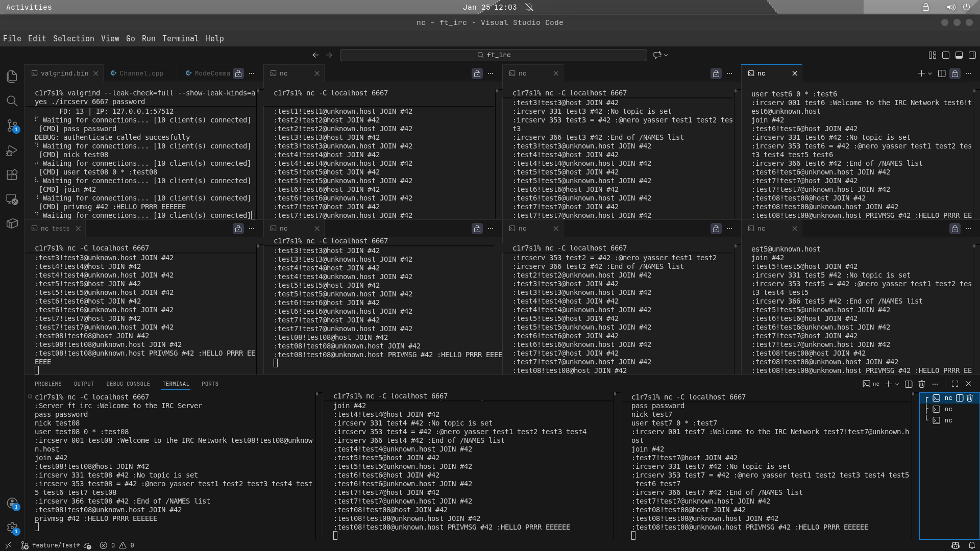Open more actions for top-right editor group
The width and height of the screenshot is (980, 551).
968,73
